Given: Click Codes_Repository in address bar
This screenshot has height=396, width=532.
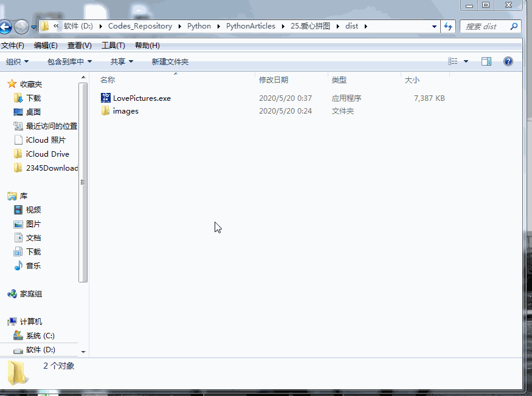Looking at the screenshot, I should [x=140, y=26].
